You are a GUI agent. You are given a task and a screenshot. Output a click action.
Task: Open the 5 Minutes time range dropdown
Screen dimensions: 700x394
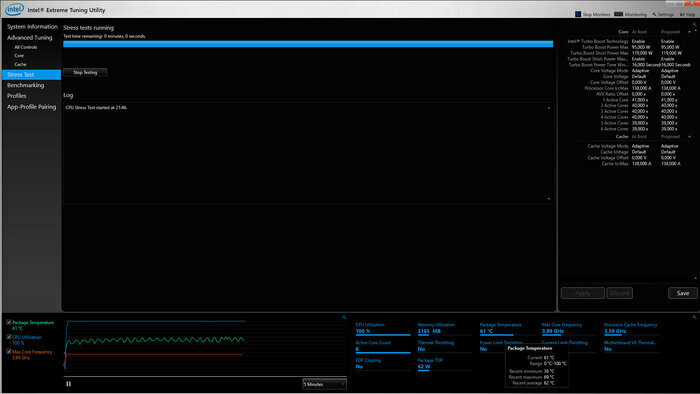click(324, 384)
